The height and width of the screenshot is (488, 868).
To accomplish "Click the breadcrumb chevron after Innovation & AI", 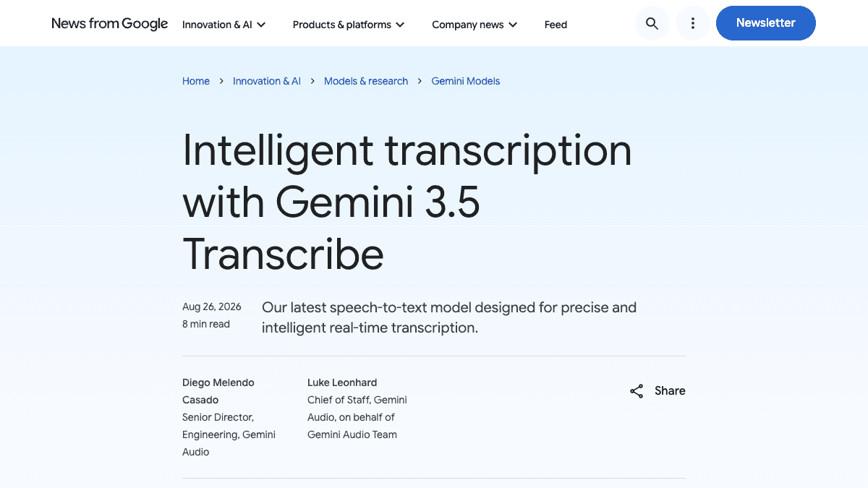I will (x=312, y=82).
